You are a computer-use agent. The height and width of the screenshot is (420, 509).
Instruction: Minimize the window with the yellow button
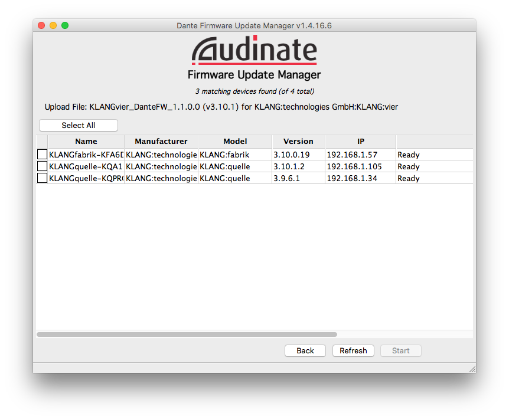coord(53,25)
